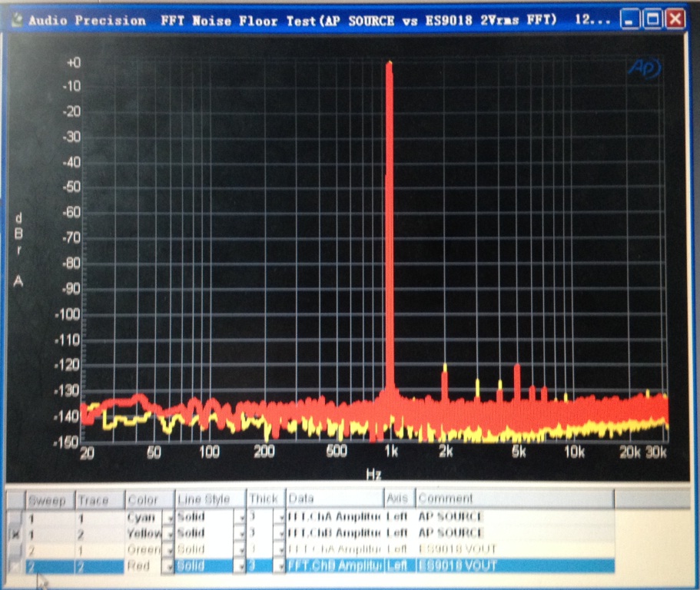Viewport: 700px width, 590px height.
Task: Click the Sweep column header
Action: click(49, 500)
